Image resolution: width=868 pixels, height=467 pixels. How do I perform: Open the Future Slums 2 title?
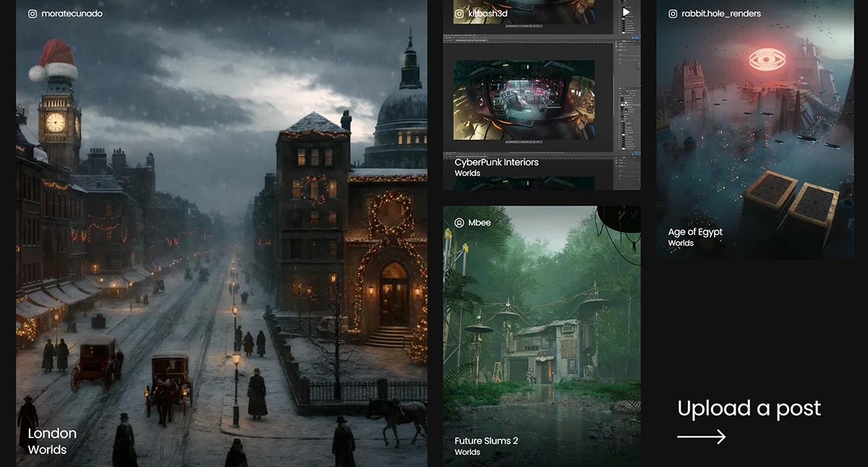pyautogui.click(x=486, y=441)
